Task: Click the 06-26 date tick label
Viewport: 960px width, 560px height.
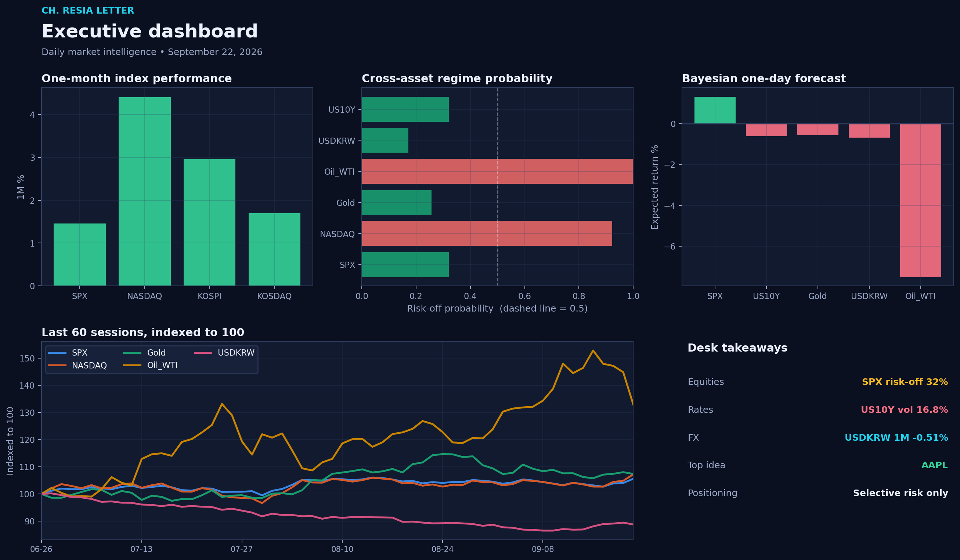Action: [x=41, y=549]
